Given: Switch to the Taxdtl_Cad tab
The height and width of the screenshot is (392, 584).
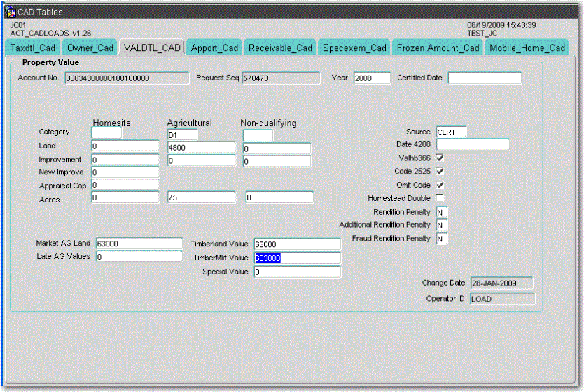Looking at the screenshot, I should [32, 48].
